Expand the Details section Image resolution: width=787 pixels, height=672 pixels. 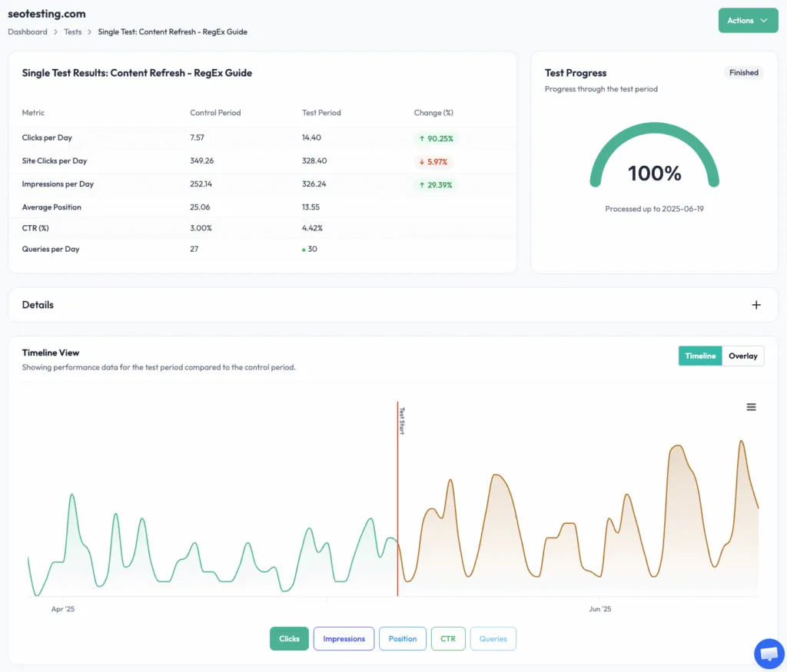point(756,305)
